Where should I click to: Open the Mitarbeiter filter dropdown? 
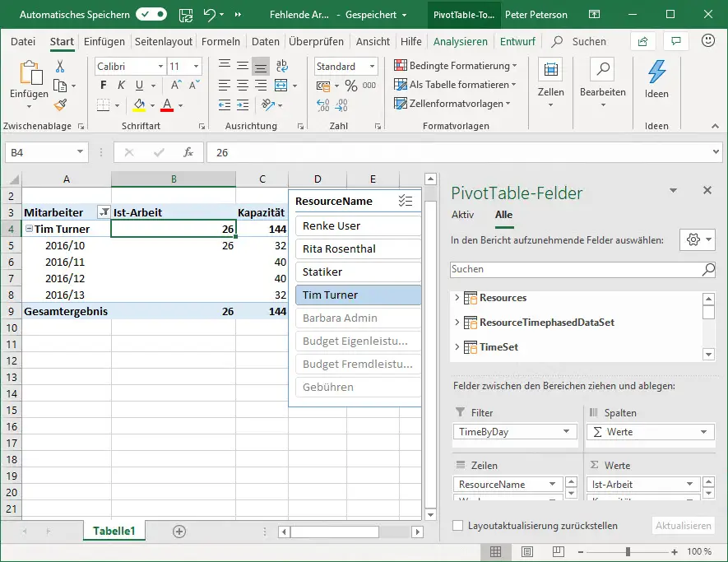[x=104, y=212]
